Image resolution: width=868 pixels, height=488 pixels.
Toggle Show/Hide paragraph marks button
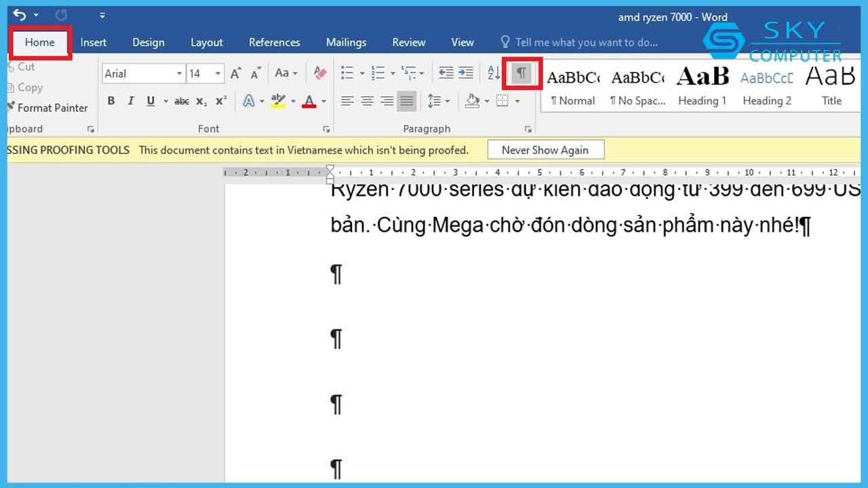click(521, 73)
